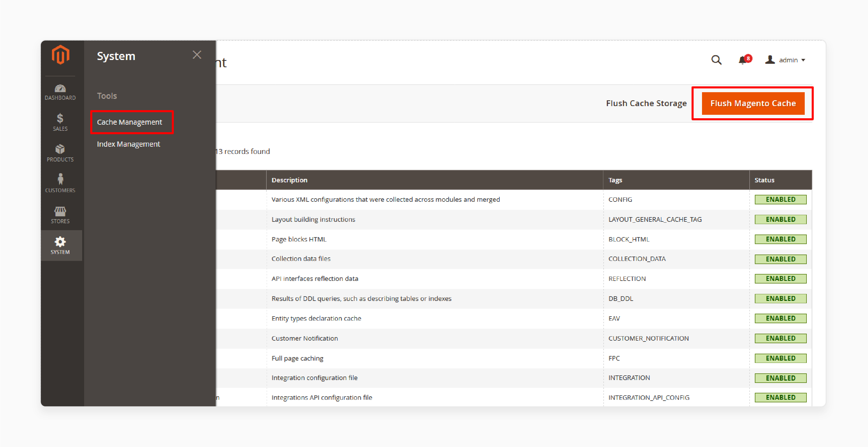Click ENABLED status for INTEGRATION row
868x447 pixels.
780,378
